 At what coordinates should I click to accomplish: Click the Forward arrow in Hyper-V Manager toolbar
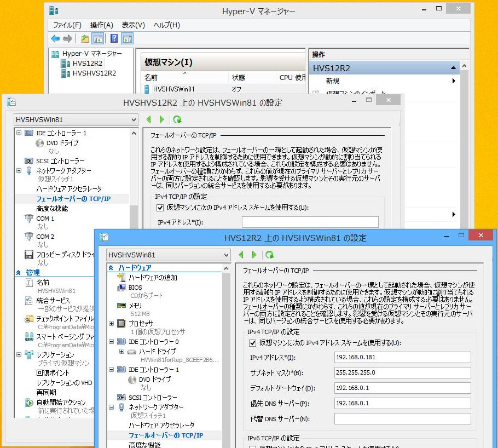[x=68, y=39]
